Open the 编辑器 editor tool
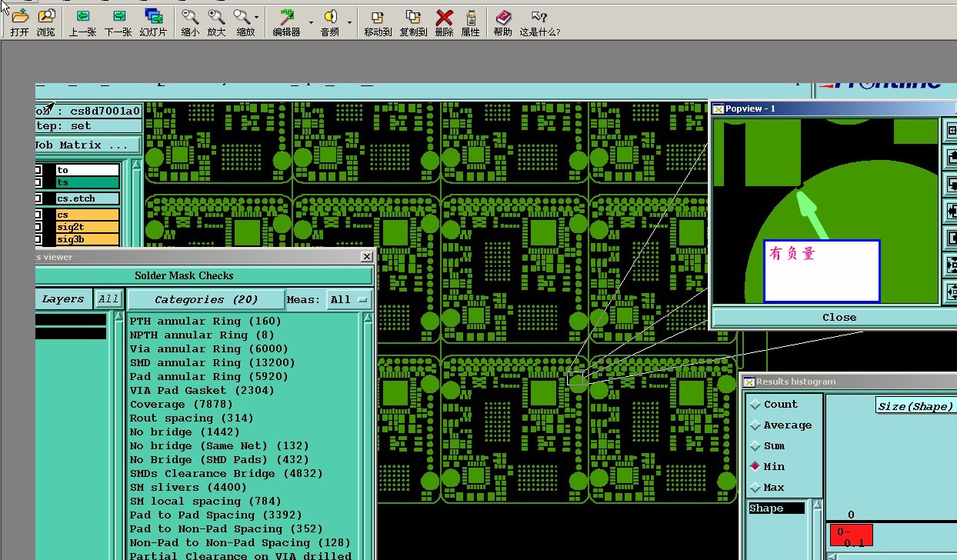The width and height of the screenshot is (957, 560). [x=287, y=17]
